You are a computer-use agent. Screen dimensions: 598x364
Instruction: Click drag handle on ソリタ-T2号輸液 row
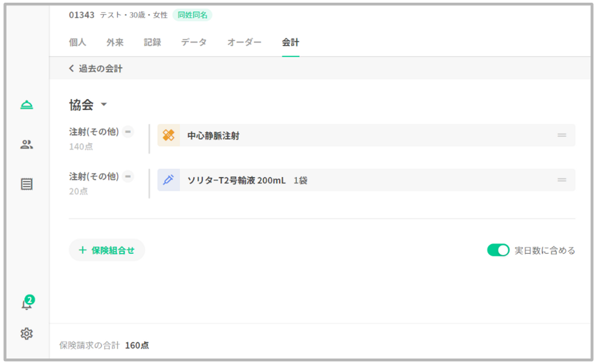click(x=562, y=180)
